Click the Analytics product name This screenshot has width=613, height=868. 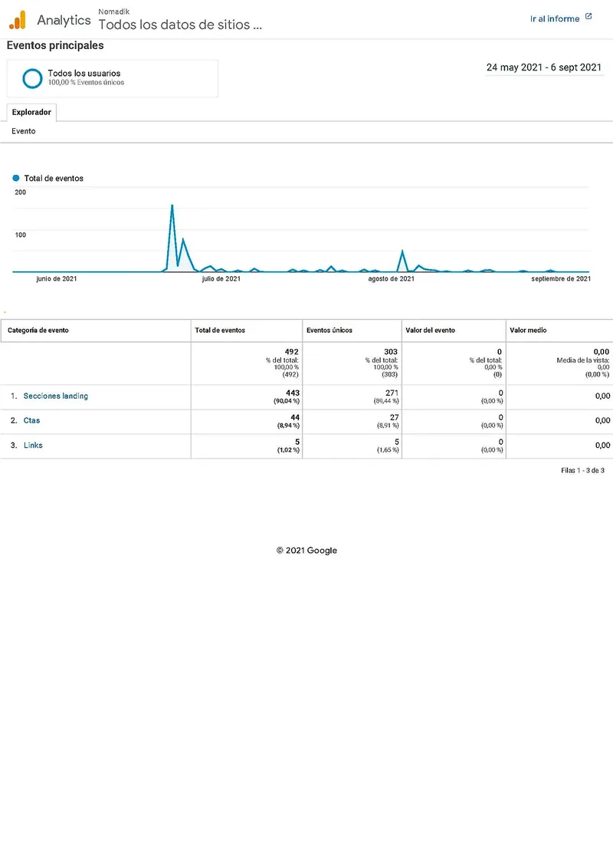64,20
